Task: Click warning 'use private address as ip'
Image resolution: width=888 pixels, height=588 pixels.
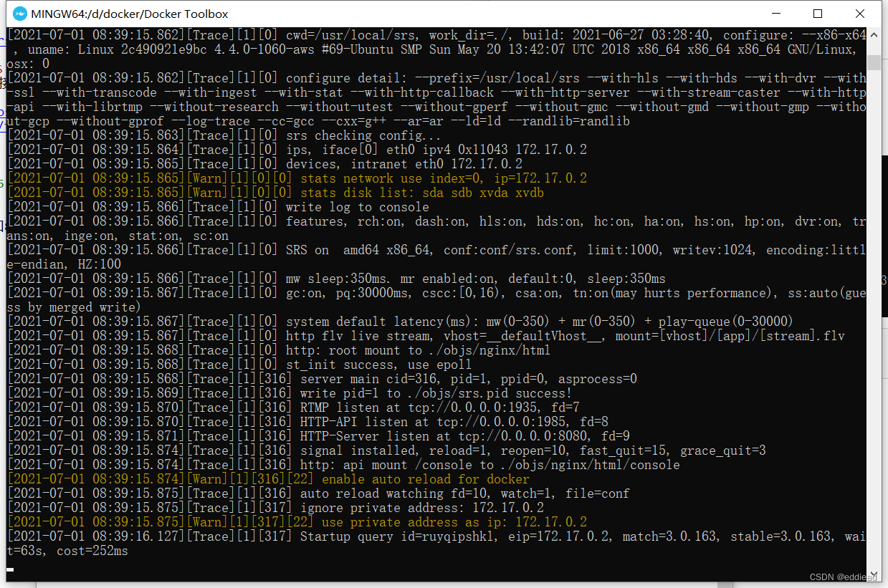Action: (297, 522)
